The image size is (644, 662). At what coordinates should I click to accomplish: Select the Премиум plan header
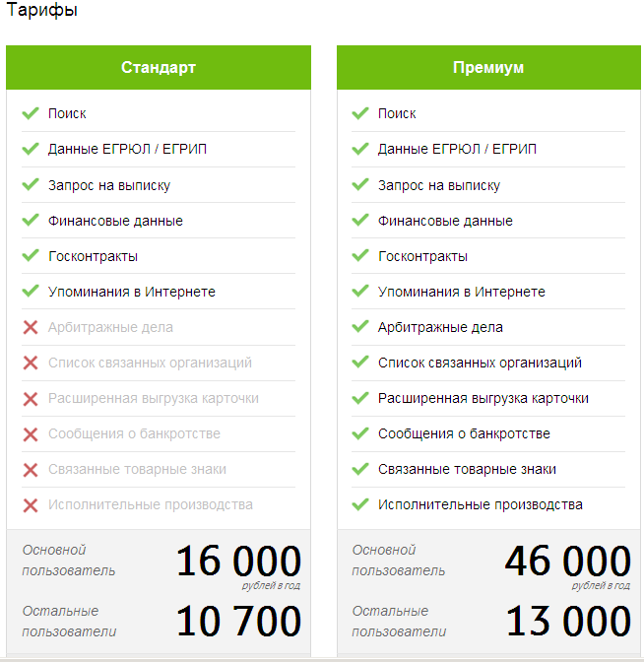(x=488, y=68)
